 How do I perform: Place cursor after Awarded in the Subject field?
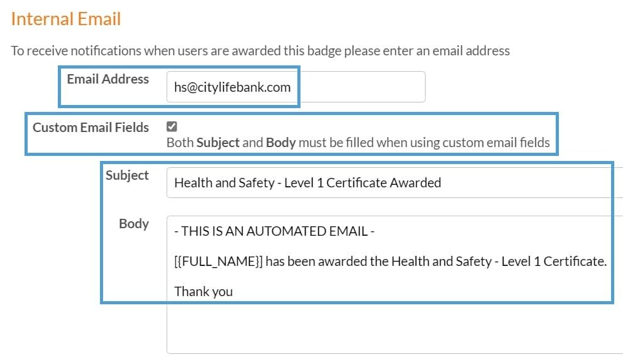pos(442,183)
